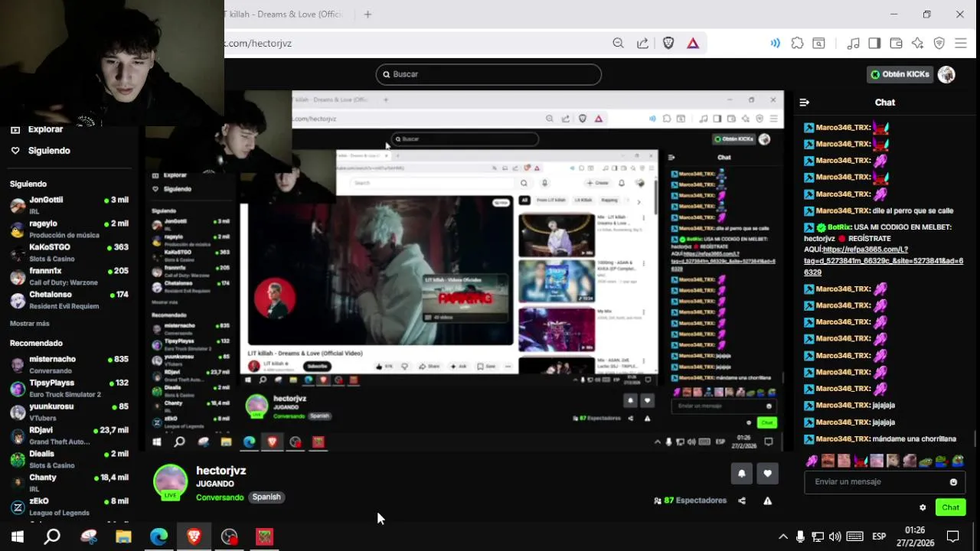Screen dimensions: 980x551
Task: Report the stream with warning icon
Action: 767,500
